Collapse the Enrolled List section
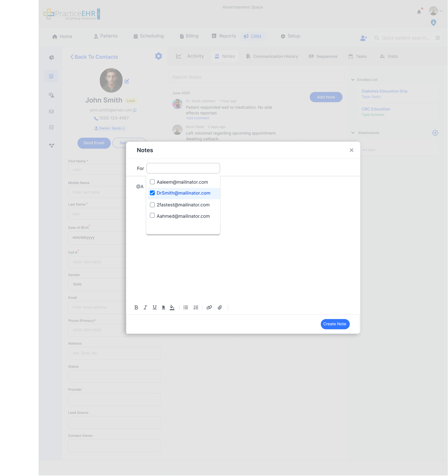Viewport: 448px width, 476px height. (353, 80)
